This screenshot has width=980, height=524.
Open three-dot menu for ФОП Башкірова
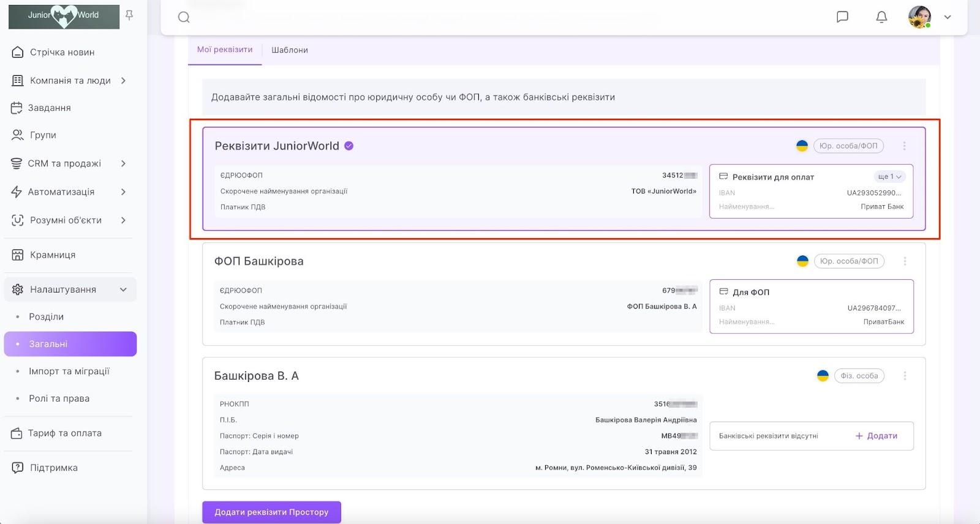click(x=905, y=261)
